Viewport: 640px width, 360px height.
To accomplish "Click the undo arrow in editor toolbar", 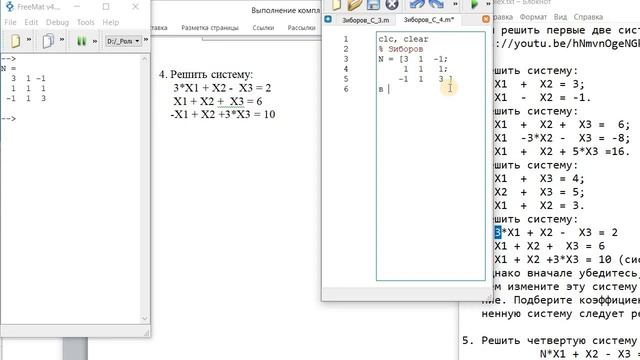I will click(417, 4).
